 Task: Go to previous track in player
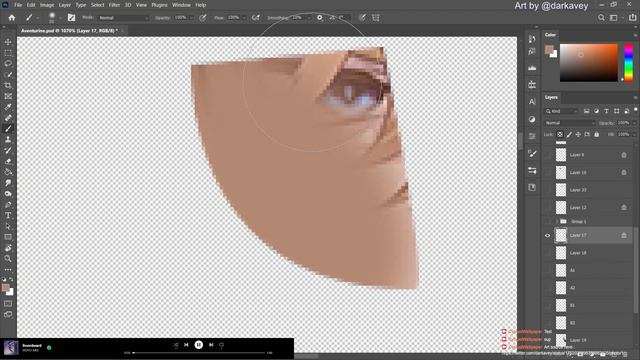[x=186, y=345]
